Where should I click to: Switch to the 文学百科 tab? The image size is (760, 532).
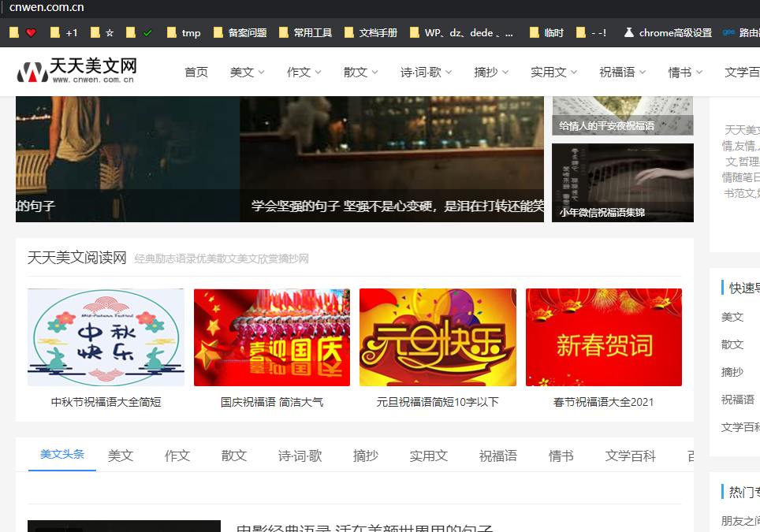point(630,456)
